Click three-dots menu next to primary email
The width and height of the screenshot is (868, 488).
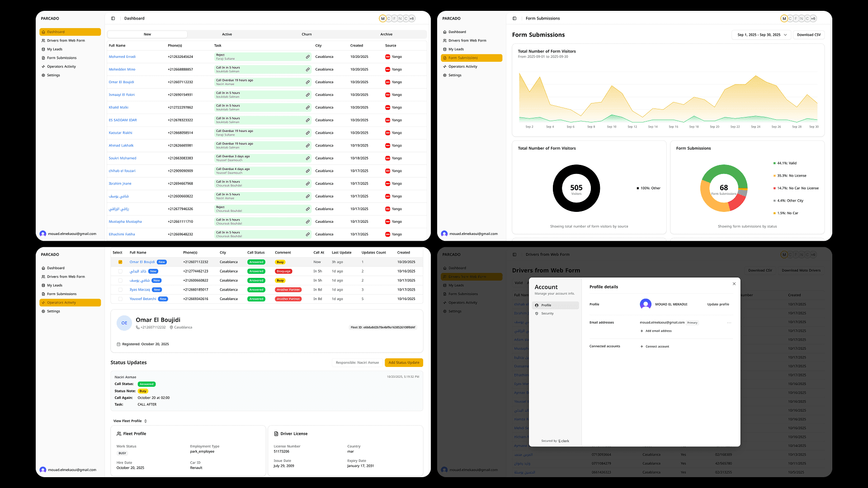(x=729, y=323)
